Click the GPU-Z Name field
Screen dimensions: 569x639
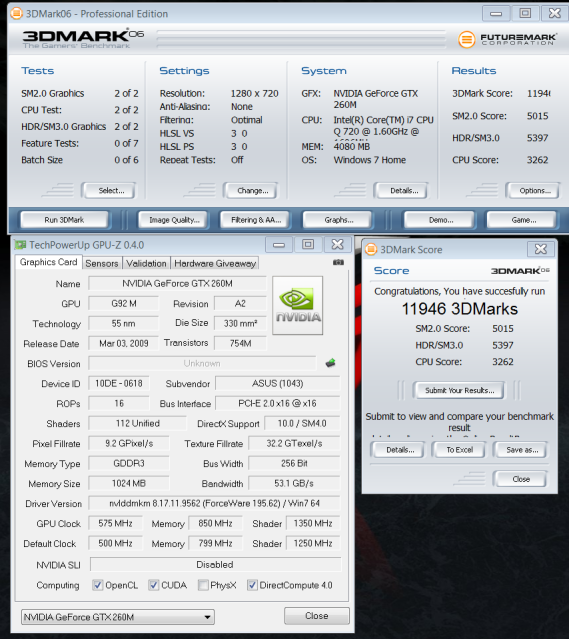coord(177,283)
